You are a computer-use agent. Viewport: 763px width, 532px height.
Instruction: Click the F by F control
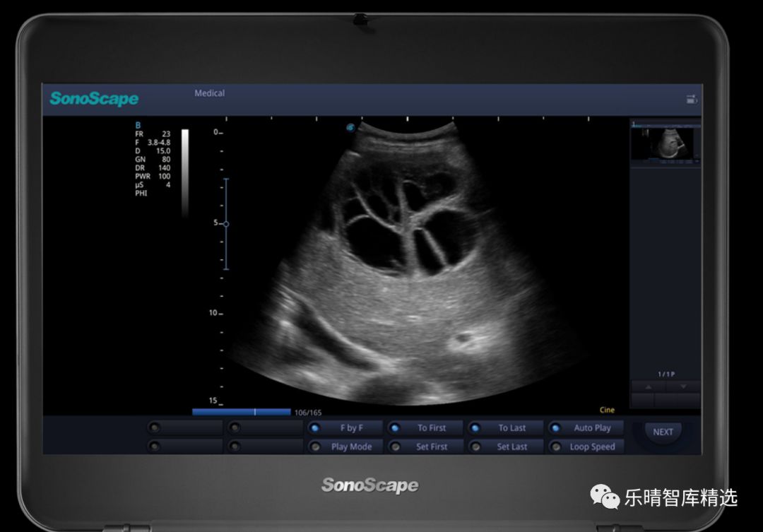coord(345,428)
